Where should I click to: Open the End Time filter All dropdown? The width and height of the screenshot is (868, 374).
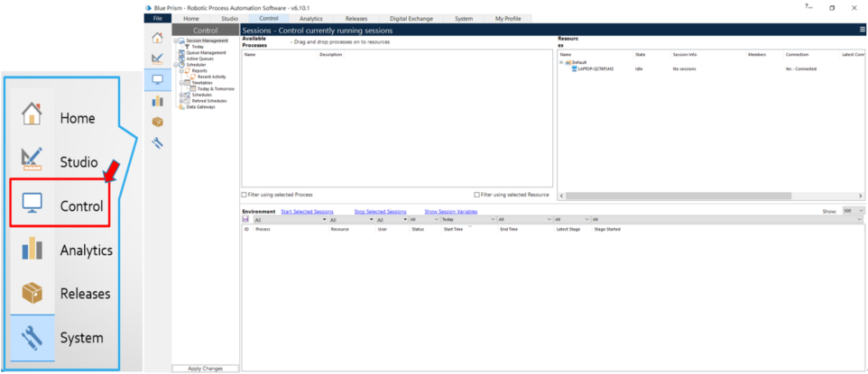(x=524, y=220)
